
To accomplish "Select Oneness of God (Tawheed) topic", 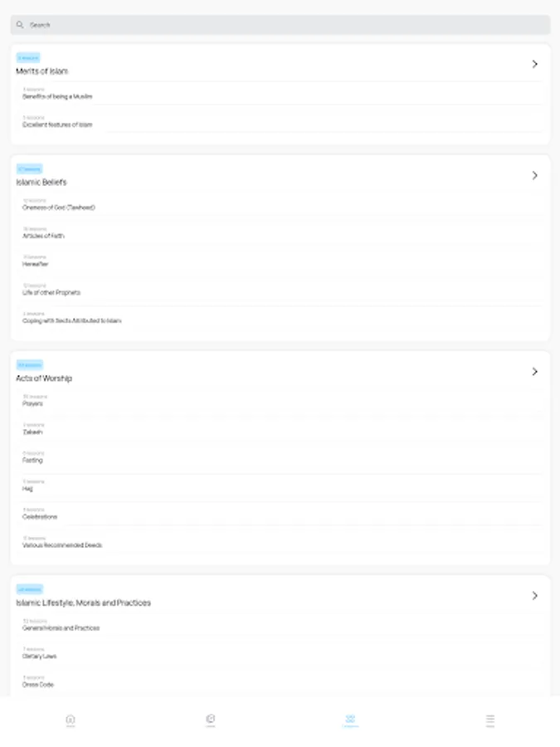I will (x=59, y=207).
